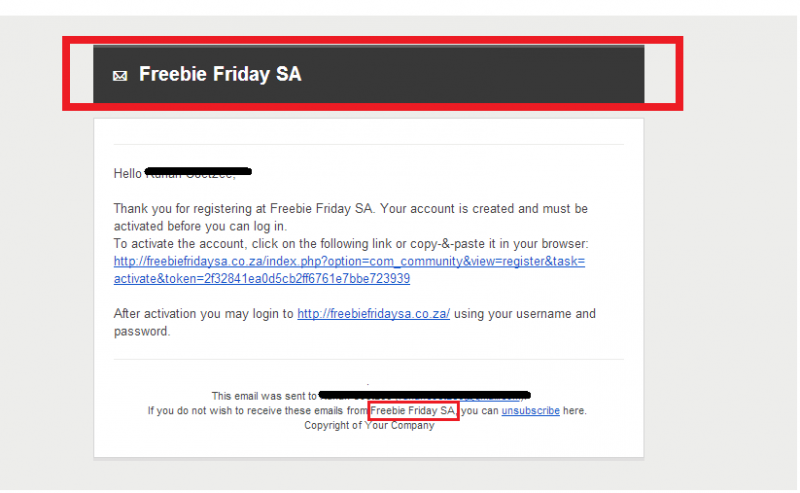This screenshot has width=800, height=493.
Task: Click the horizontal divider above the footer
Action: [368, 359]
